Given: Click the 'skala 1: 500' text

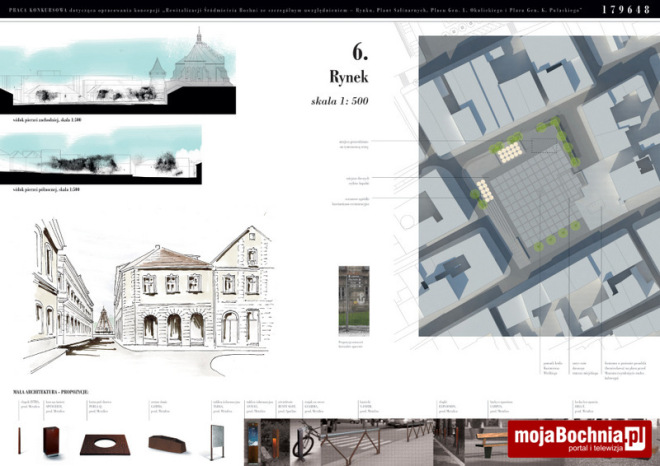Looking at the screenshot, I should [x=340, y=101].
